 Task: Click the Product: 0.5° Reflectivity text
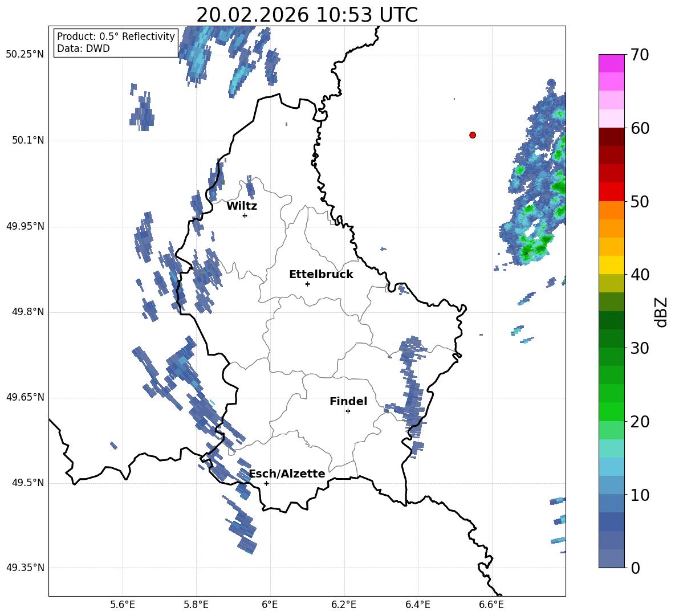pos(116,36)
